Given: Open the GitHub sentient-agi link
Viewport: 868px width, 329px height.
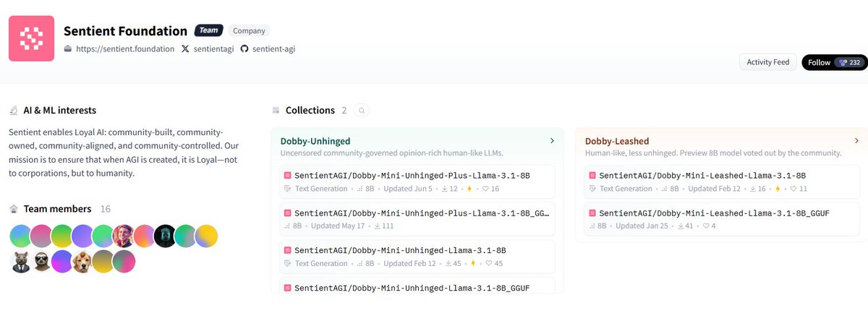Looking at the screenshot, I should (x=273, y=49).
